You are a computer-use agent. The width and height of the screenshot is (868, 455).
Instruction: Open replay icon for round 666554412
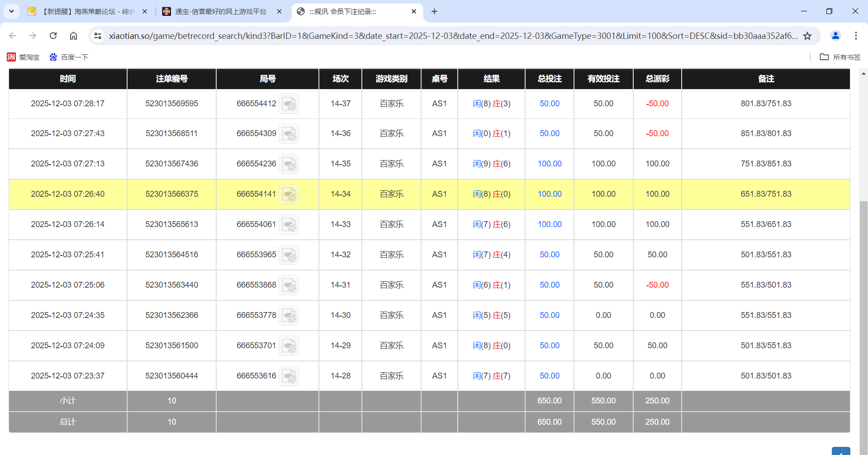pyautogui.click(x=289, y=104)
